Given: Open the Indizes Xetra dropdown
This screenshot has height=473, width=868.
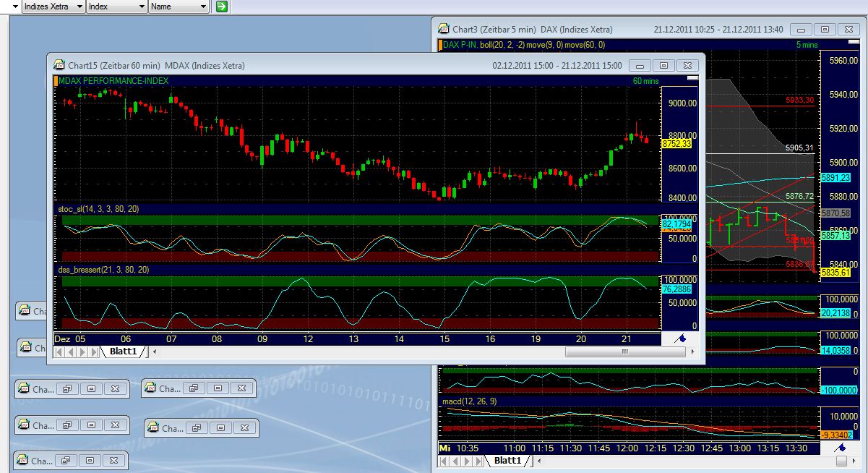Looking at the screenshot, I should (x=79, y=7).
